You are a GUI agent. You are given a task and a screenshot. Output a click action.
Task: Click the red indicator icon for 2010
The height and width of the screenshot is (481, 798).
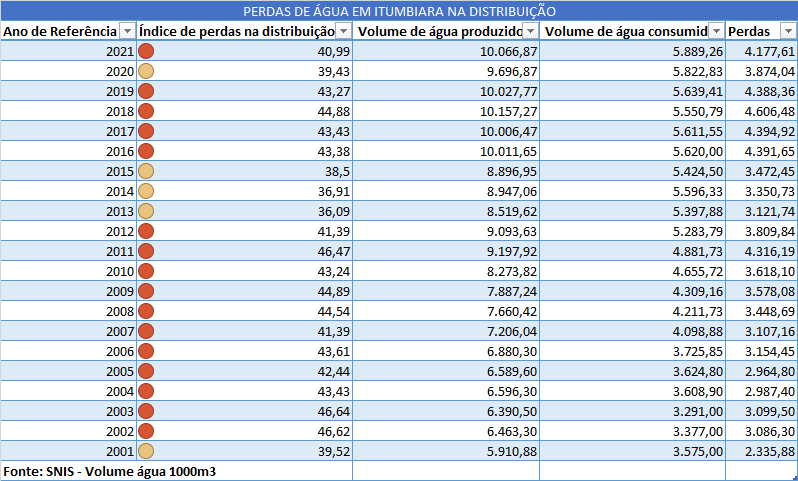(x=146, y=271)
